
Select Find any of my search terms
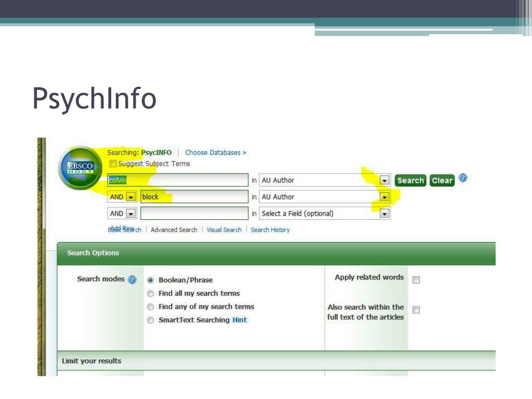point(151,307)
